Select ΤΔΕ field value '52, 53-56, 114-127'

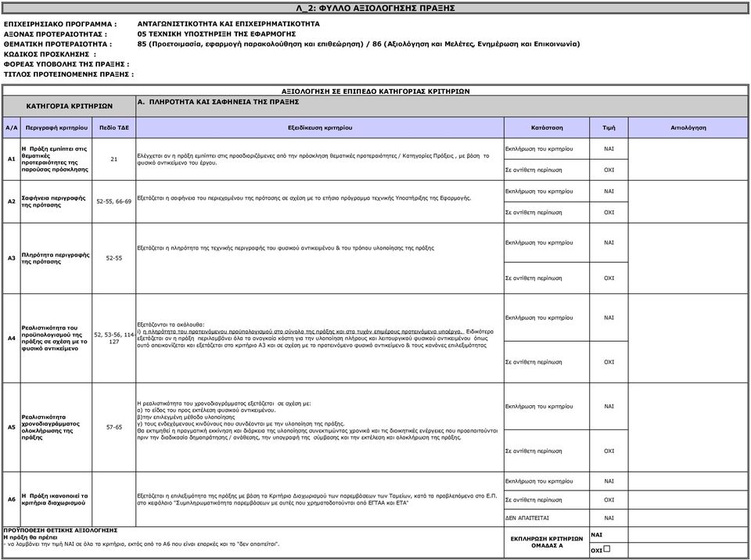coord(114,338)
